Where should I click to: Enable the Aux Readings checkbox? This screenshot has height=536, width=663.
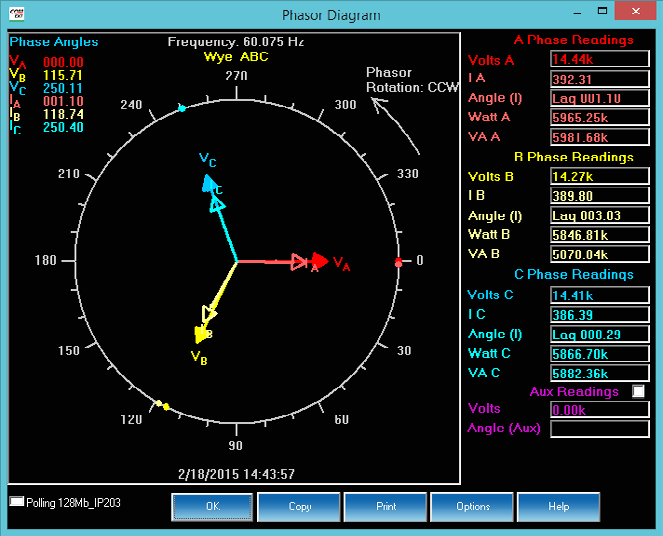pyautogui.click(x=638, y=391)
